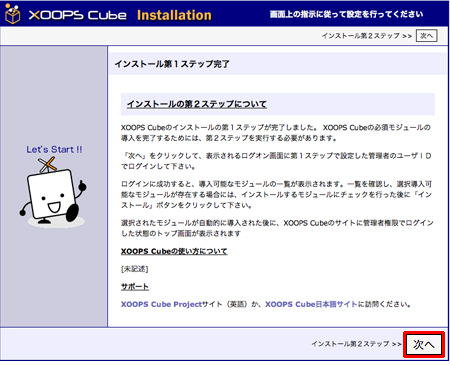This screenshot has width=450, height=365.
Task: Click the Installation title in header
Action: pyautogui.click(x=174, y=15)
